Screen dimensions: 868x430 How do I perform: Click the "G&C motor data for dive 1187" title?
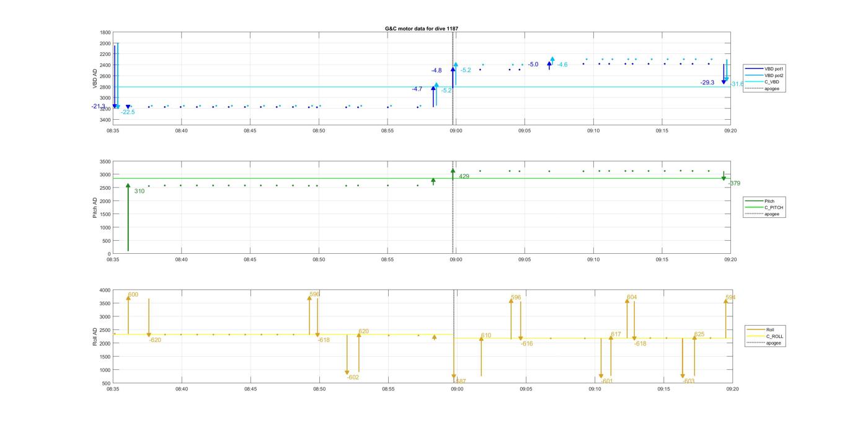pyautogui.click(x=422, y=29)
